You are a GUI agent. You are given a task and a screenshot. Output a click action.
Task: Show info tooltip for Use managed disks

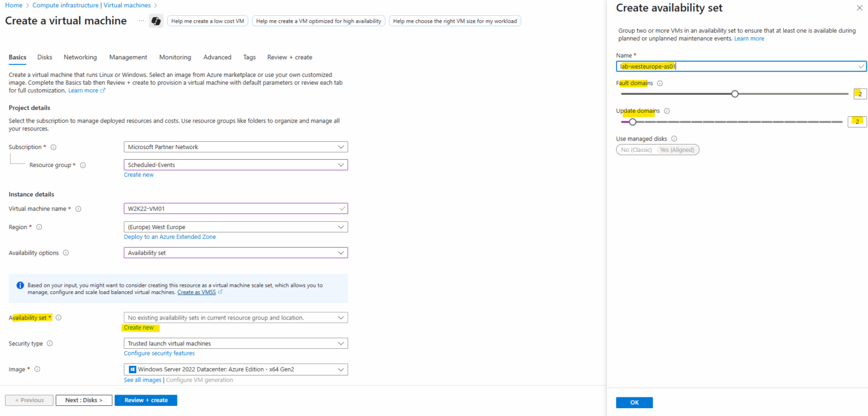point(674,139)
